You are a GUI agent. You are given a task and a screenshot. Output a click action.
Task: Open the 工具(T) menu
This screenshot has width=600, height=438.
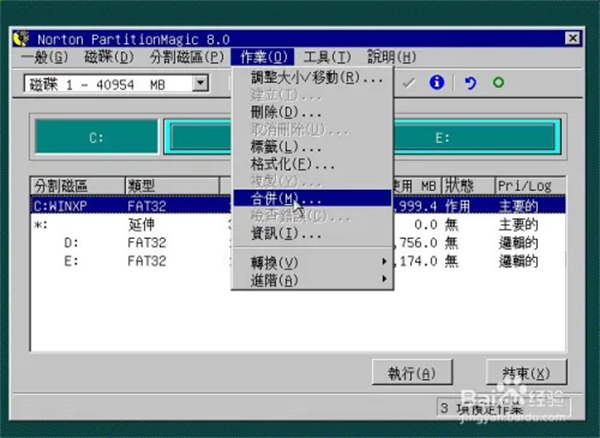327,57
